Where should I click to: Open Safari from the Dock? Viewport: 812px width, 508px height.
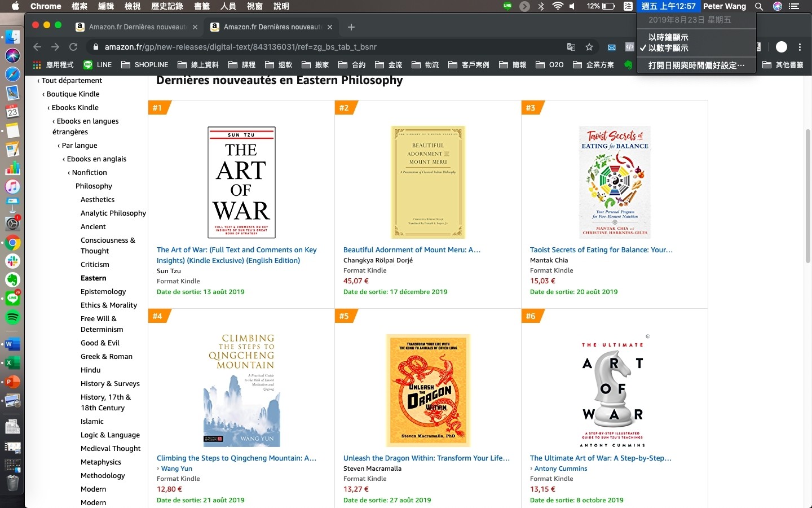(12, 74)
